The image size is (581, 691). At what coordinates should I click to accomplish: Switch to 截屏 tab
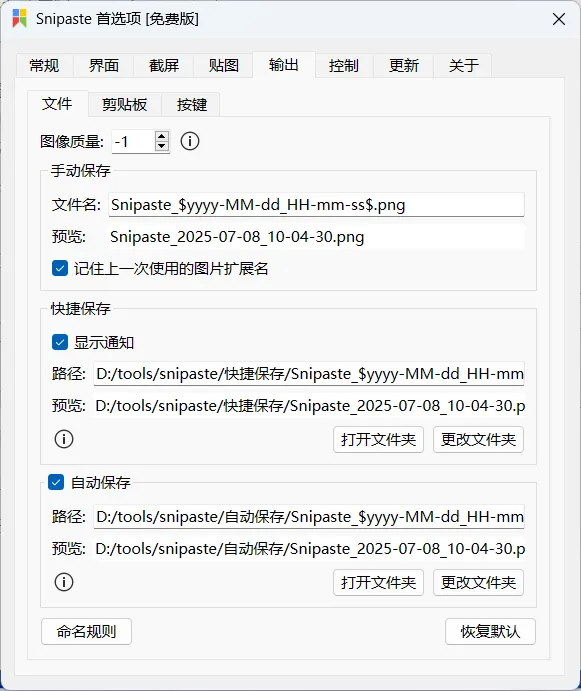(164, 66)
